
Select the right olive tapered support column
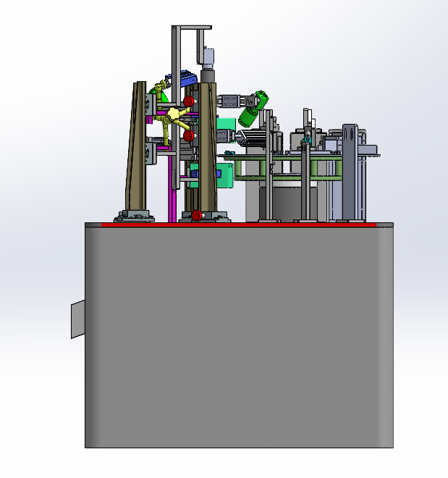pos(208,147)
